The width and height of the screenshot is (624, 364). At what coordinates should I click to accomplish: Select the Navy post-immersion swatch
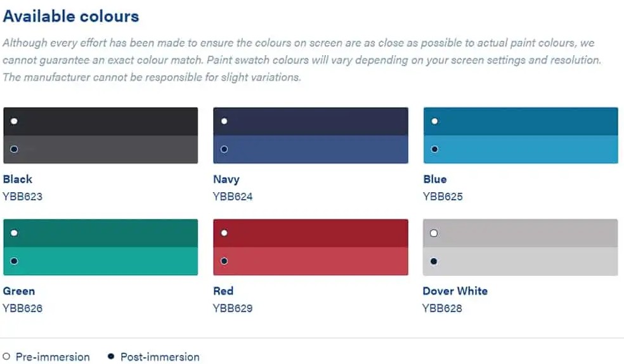pyautogui.click(x=311, y=150)
